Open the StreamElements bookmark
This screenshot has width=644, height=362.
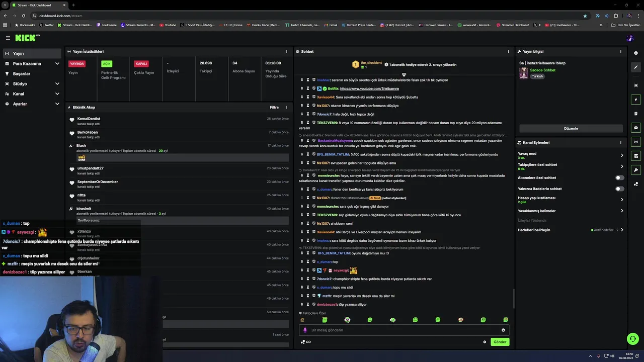[138, 25]
